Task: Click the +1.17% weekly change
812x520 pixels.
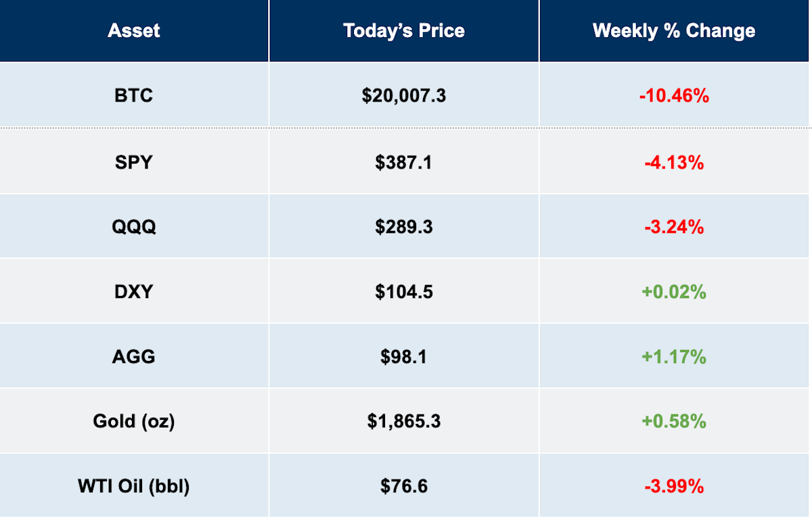Action: (674, 356)
